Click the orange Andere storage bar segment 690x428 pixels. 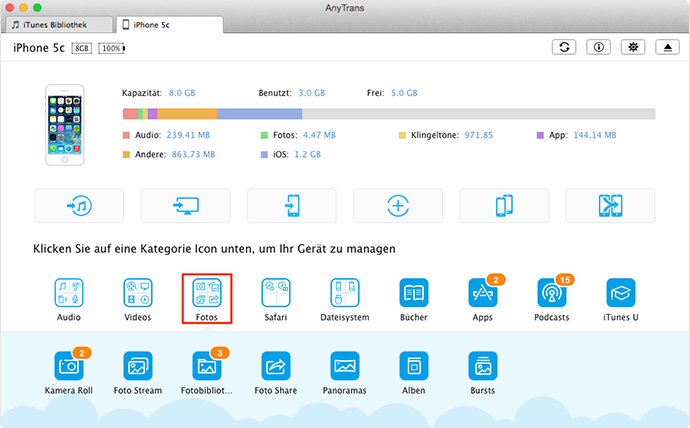coord(187,114)
